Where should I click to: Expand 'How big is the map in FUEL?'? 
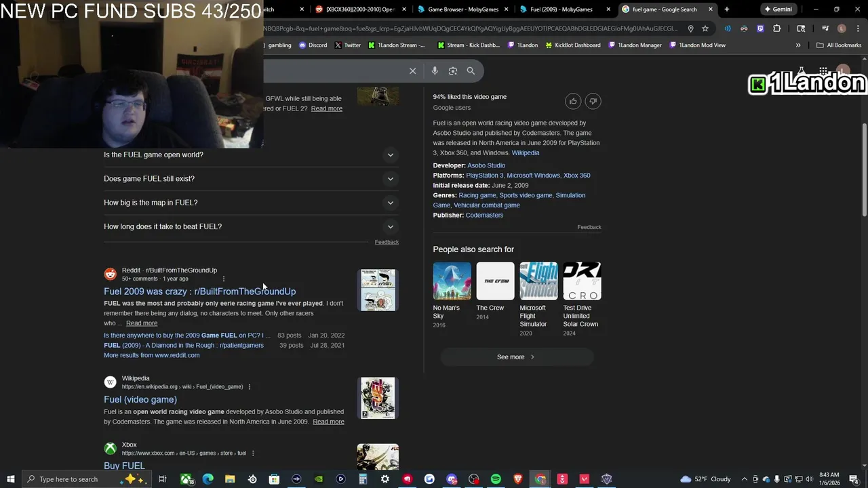click(x=251, y=203)
